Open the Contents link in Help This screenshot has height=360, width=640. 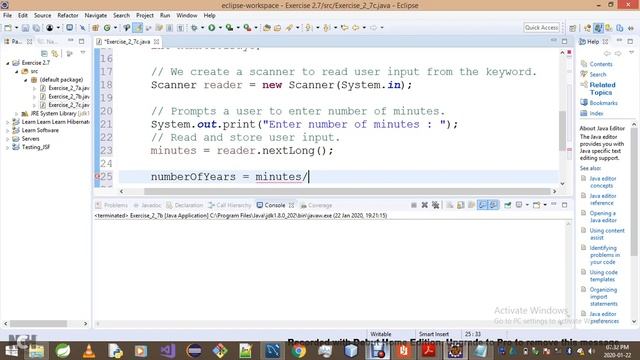click(601, 64)
